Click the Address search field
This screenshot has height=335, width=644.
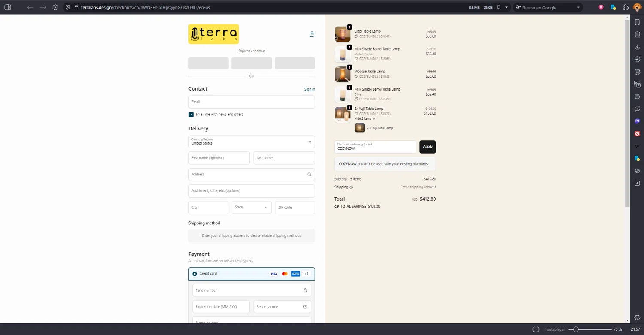click(252, 175)
